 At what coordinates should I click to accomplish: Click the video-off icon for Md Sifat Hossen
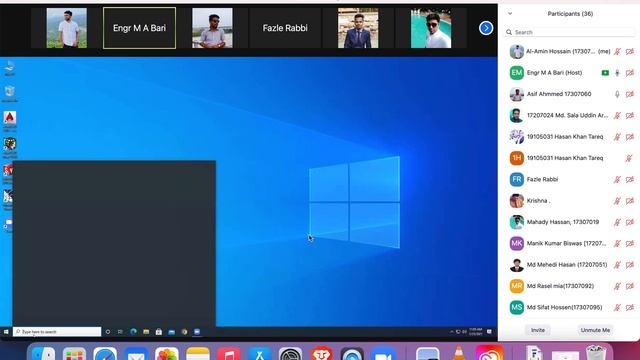630,307
